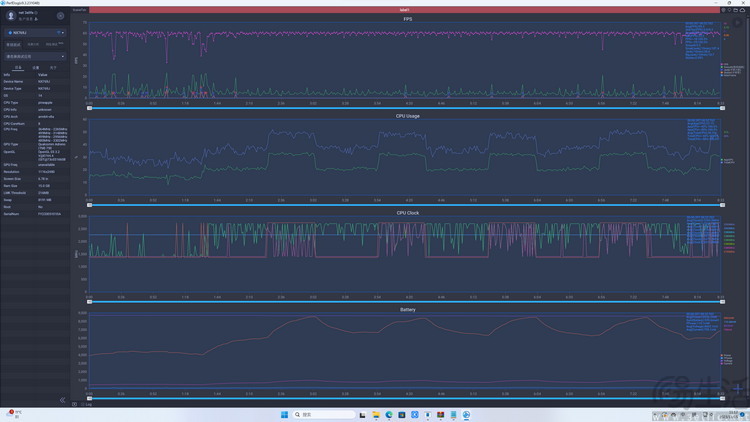Click the Battery chart title
This screenshot has height=422, width=750.
click(x=408, y=309)
